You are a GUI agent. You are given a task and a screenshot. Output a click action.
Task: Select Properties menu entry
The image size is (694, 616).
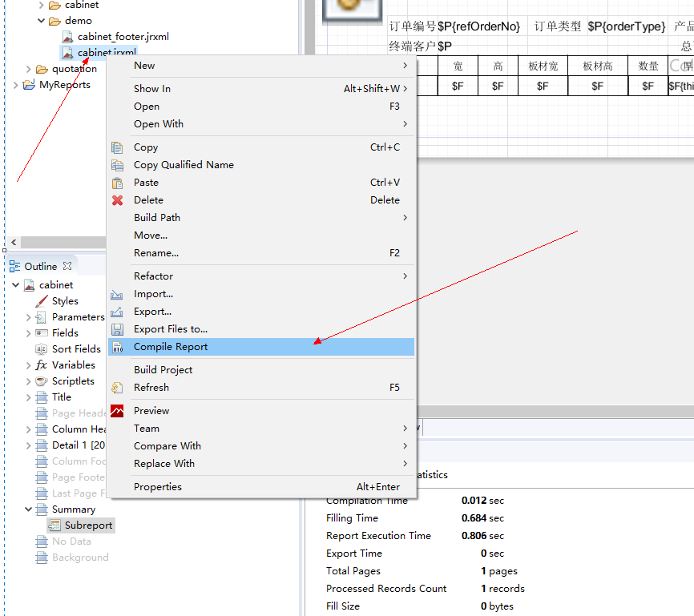click(x=261, y=487)
